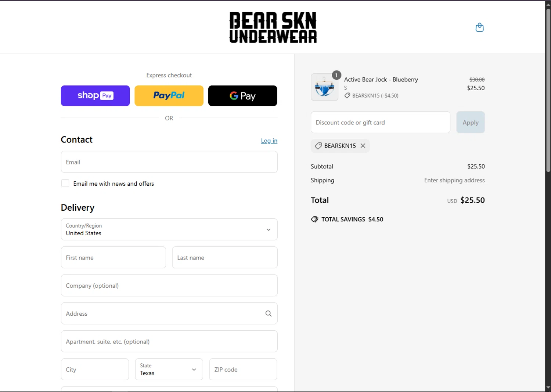Select the Last name field

[x=224, y=257]
